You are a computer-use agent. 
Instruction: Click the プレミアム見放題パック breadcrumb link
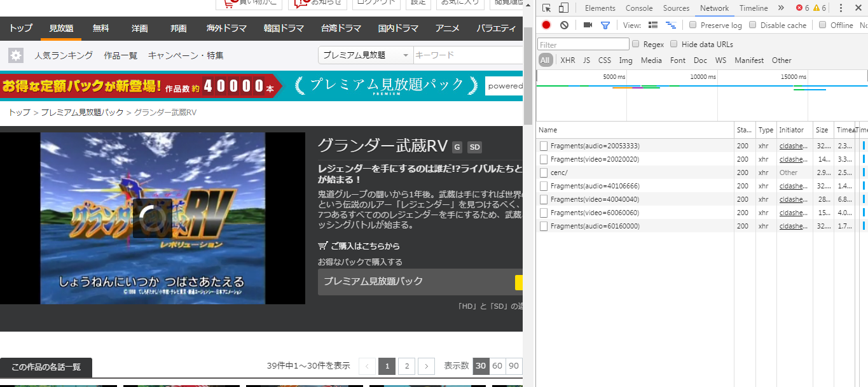coord(83,113)
